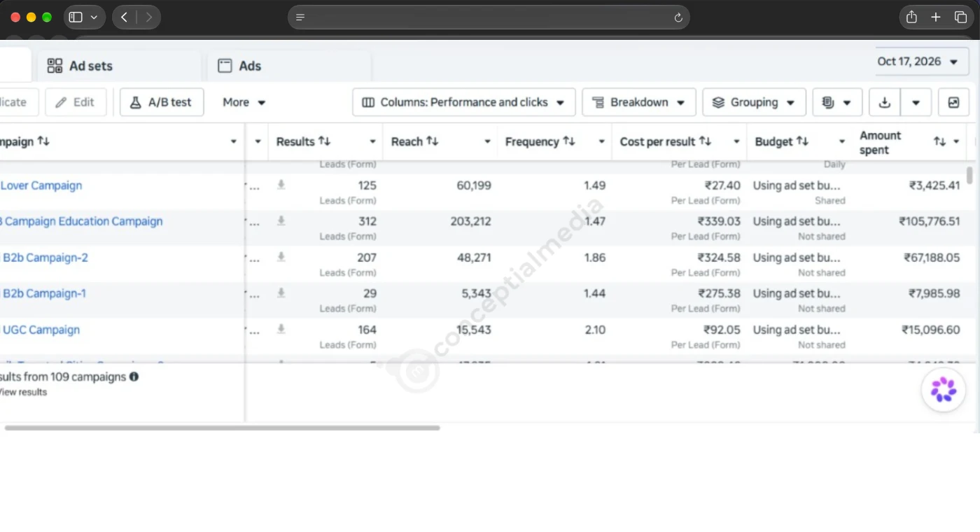
Task: Download leads for Lover Campaign row
Action: pyautogui.click(x=281, y=185)
